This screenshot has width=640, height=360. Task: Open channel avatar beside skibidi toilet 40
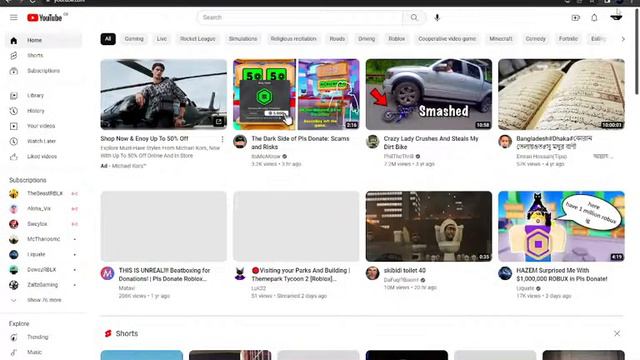pos(372,273)
